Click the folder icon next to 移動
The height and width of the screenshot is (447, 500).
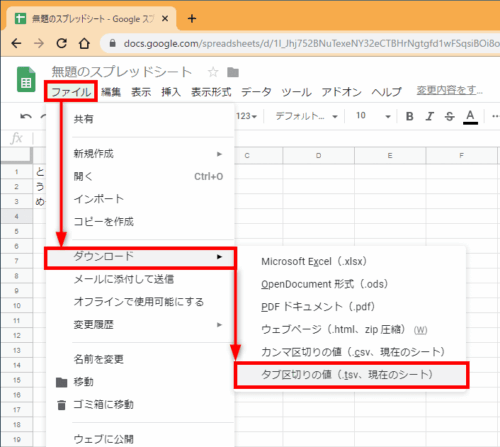61,382
